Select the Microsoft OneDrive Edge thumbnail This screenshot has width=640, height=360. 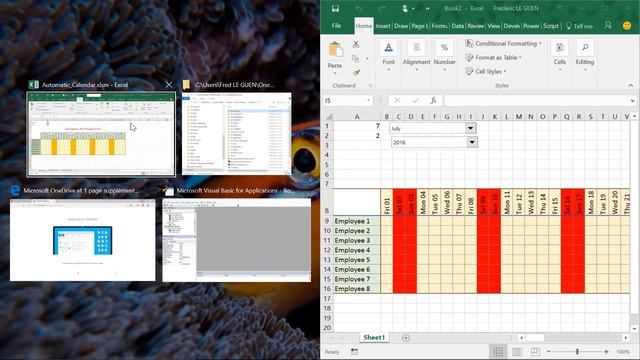[x=83, y=240]
